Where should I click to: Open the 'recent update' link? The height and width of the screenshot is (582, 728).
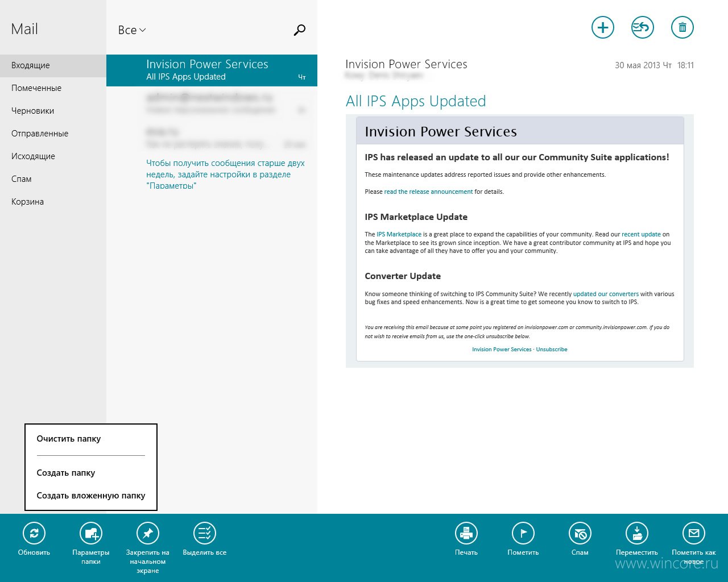pos(641,234)
